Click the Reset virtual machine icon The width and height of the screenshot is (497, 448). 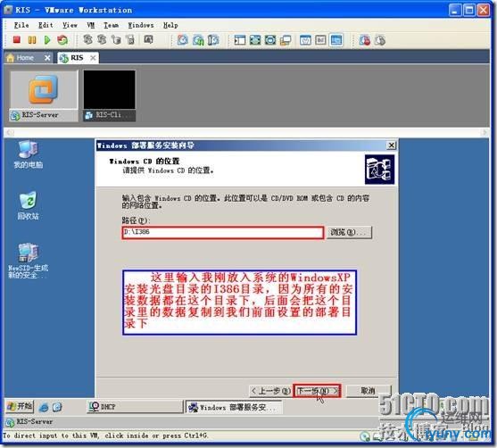[x=62, y=40]
